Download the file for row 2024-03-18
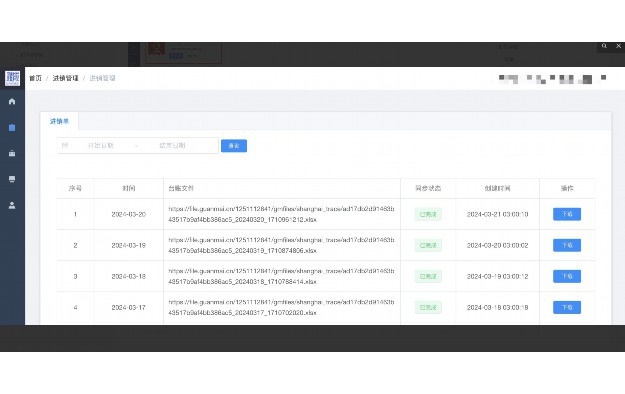 [x=567, y=276]
